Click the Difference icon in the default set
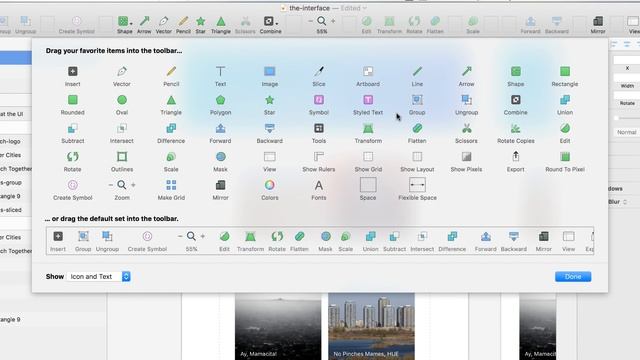This screenshot has width=640, height=360. 452,236
